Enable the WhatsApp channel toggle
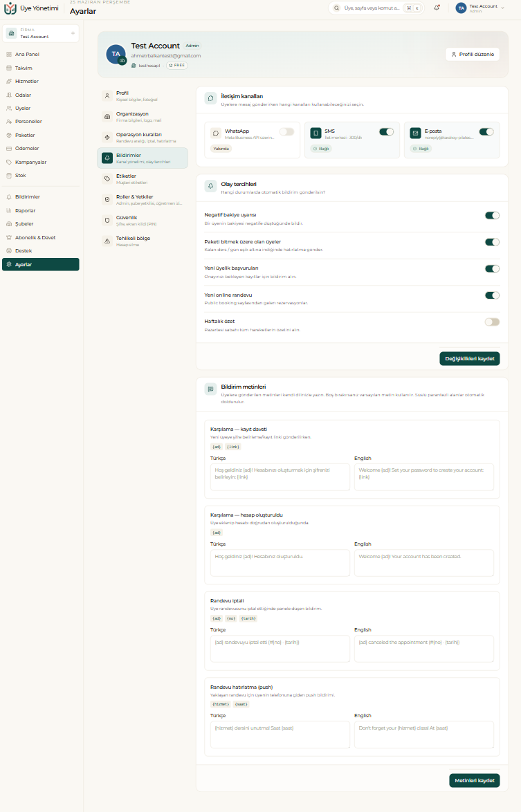 click(286, 131)
